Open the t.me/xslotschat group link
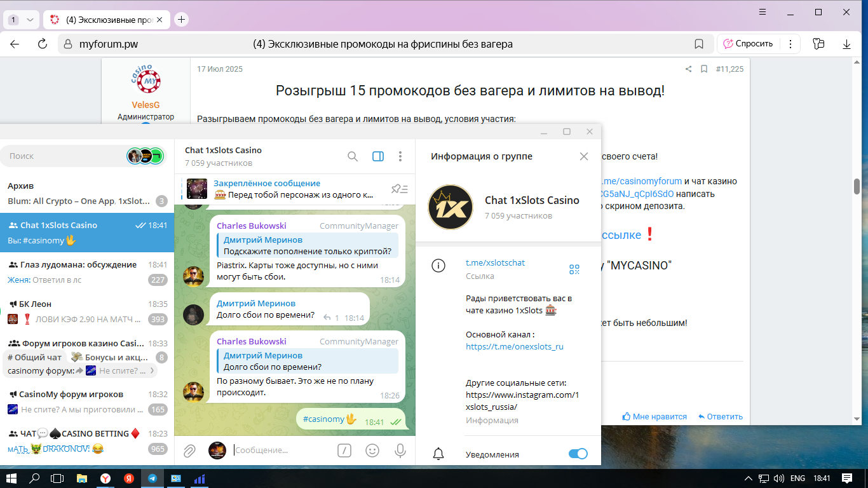 coord(495,262)
